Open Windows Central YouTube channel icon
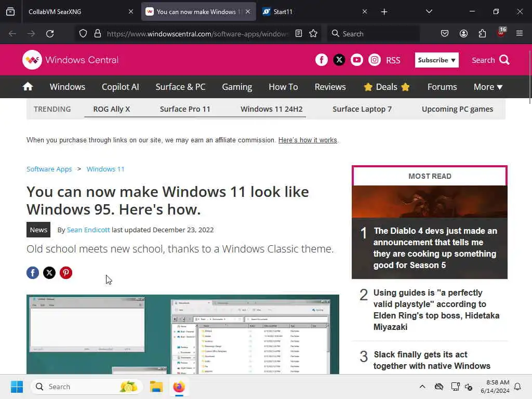532x399 pixels. coord(356,60)
